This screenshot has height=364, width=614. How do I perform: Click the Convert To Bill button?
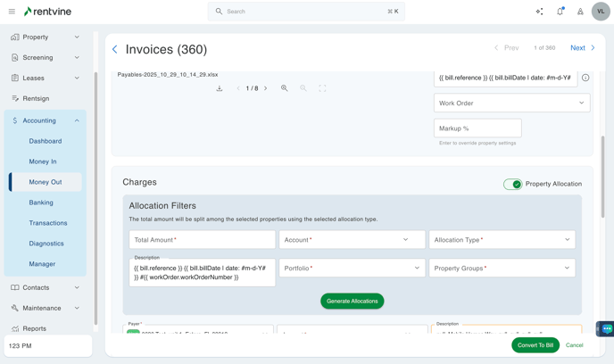535,344
